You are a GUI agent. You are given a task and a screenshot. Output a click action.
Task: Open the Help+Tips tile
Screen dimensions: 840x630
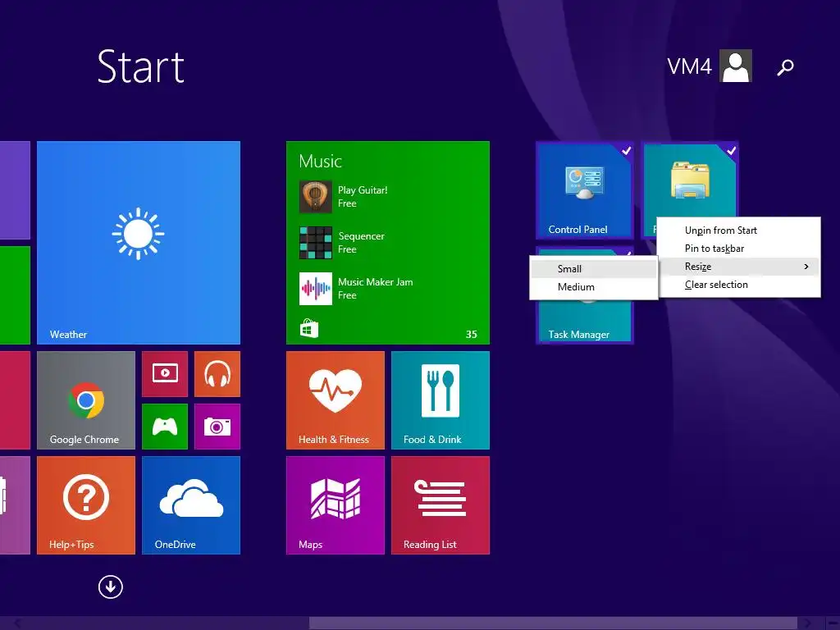85,505
